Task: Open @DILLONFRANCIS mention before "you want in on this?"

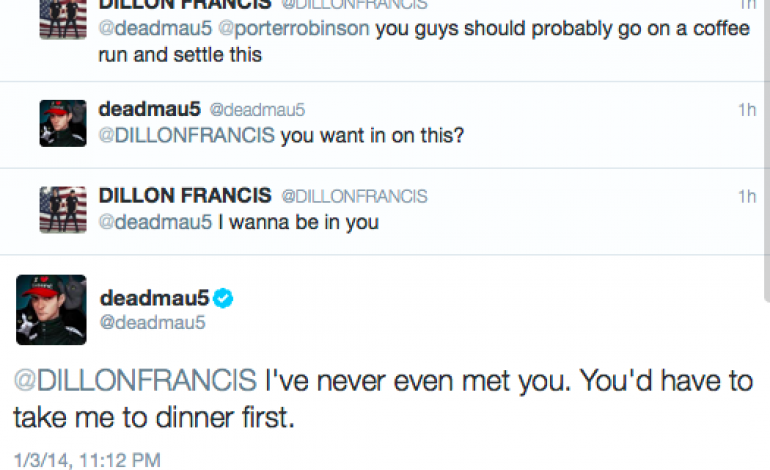Action: (x=187, y=136)
